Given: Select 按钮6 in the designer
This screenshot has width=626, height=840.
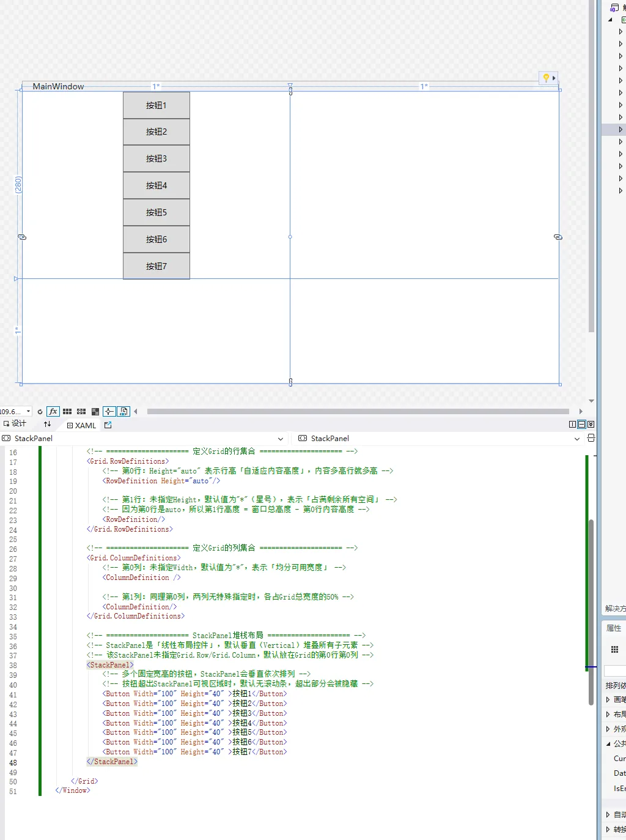Looking at the screenshot, I should click(x=156, y=239).
